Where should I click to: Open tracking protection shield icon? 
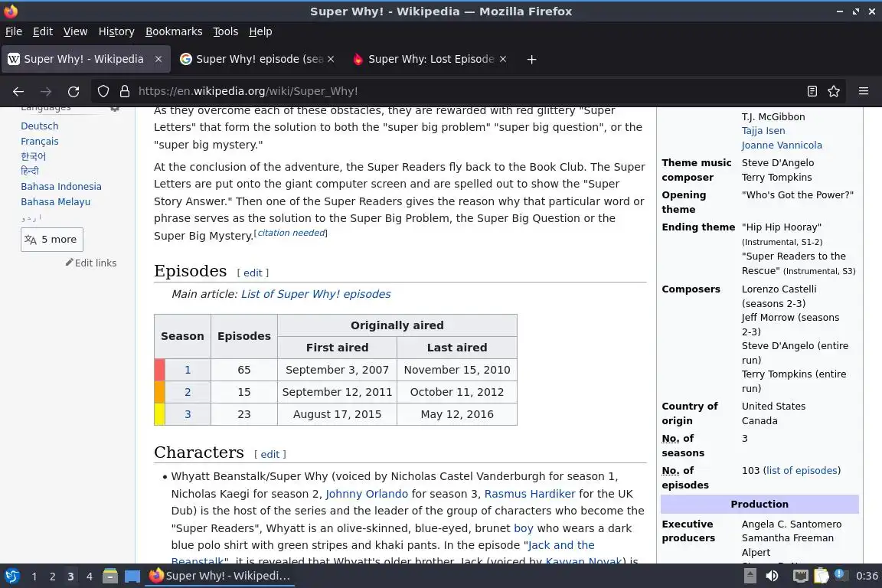point(103,91)
